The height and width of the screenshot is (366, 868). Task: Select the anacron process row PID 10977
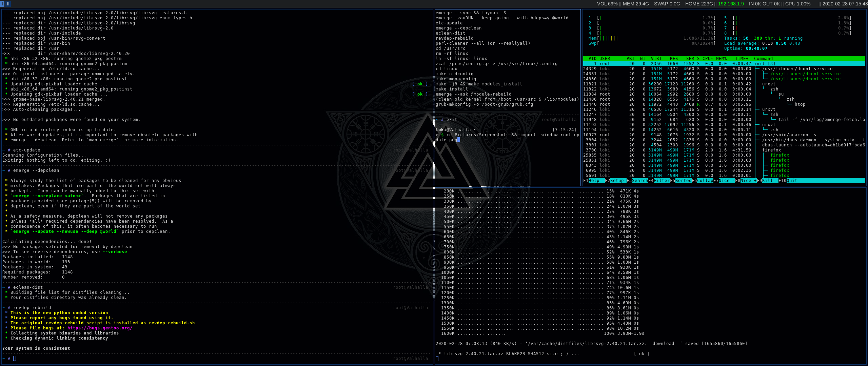[724, 135]
